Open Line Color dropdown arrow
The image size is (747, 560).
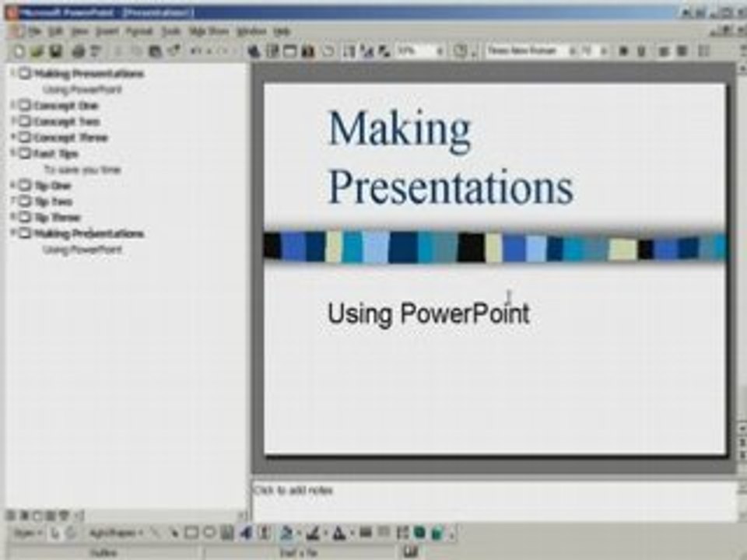325,534
